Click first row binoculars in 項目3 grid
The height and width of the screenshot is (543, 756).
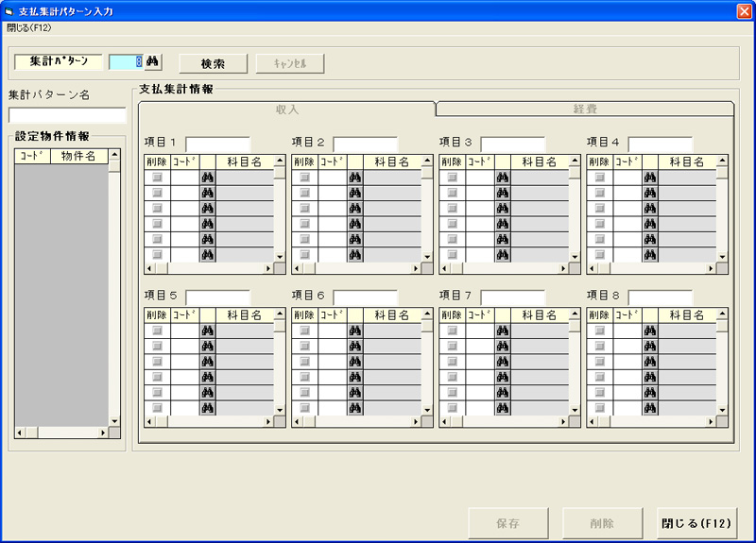(x=503, y=178)
